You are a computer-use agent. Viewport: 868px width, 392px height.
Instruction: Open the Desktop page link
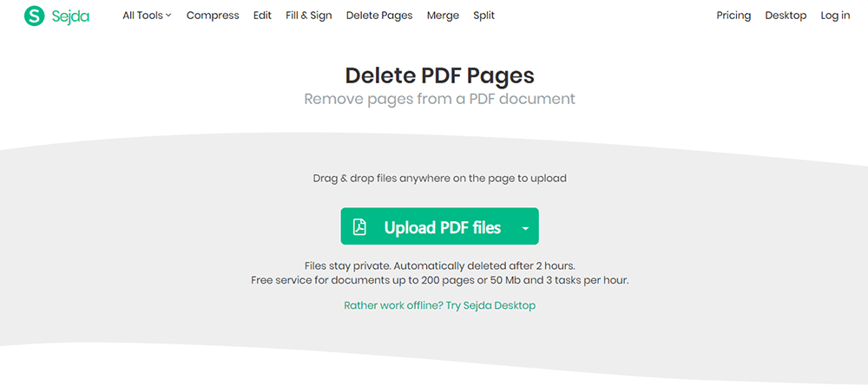[x=786, y=16]
